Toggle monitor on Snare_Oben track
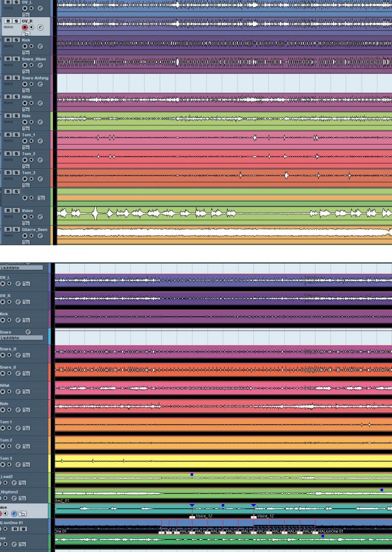The width and height of the screenshot is (392, 552). [31, 65]
